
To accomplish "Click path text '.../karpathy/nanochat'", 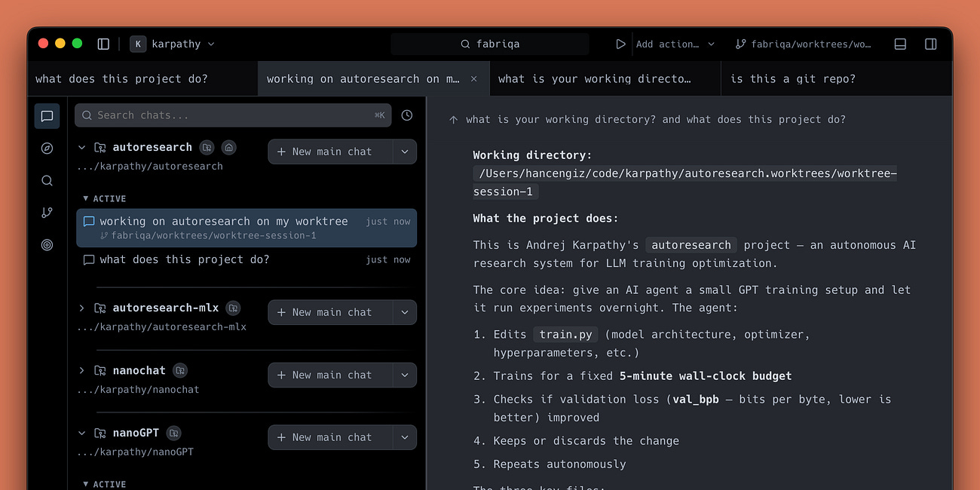I will coord(138,389).
